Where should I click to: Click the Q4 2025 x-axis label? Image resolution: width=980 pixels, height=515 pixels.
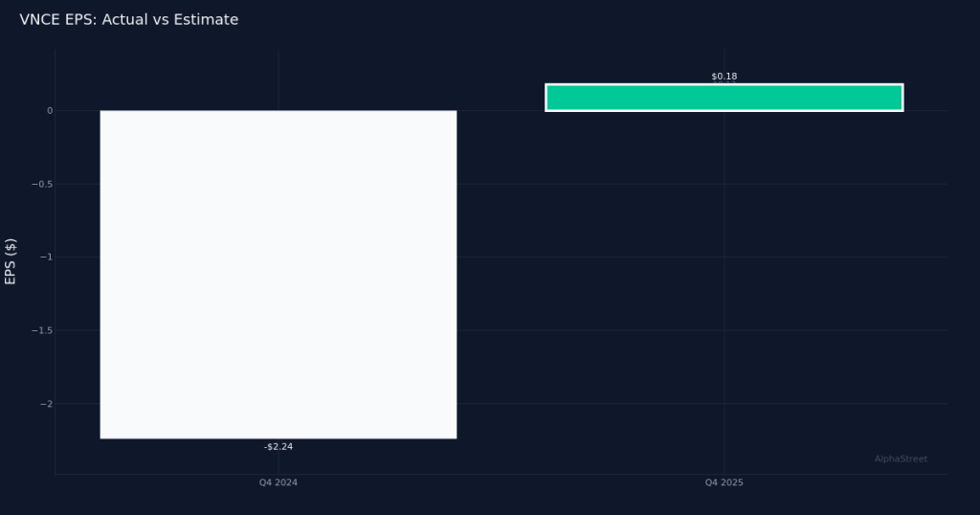point(724,483)
